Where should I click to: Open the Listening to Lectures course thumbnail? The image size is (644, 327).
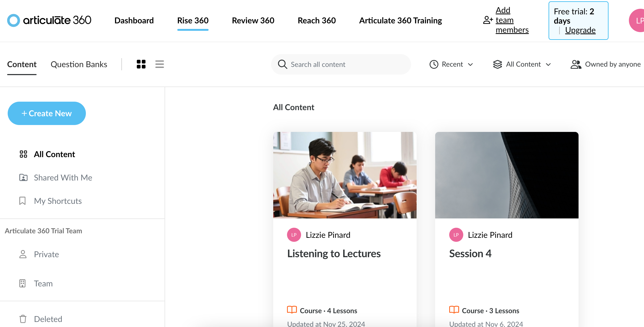click(x=345, y=175)
